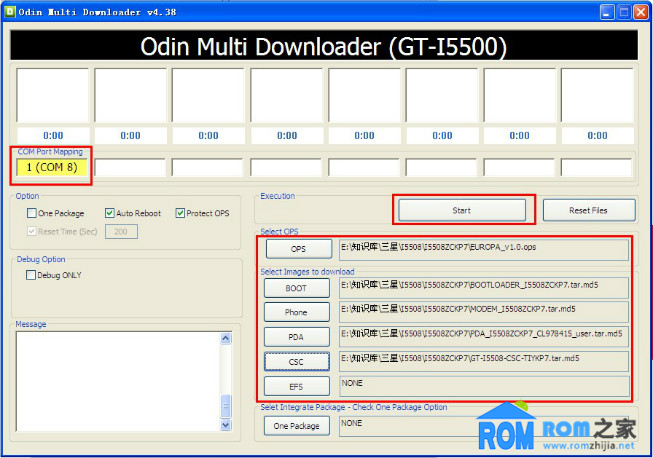653x458 pixels.
Task: Pick an EFS file
Action: tap(297, 386)
